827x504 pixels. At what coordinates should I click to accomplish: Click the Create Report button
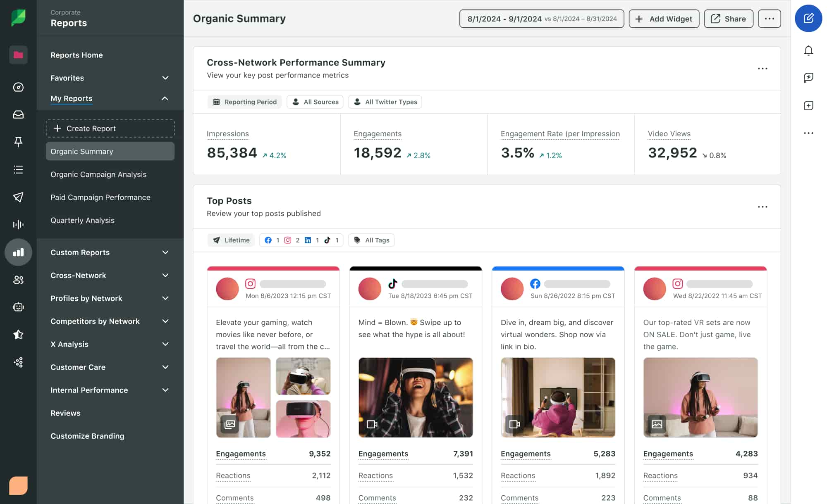(110, 128)
